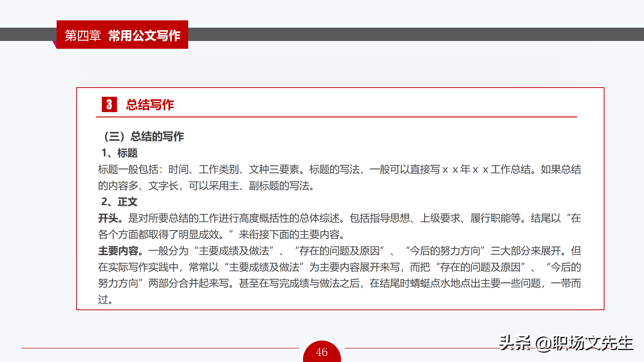Click the bold word 开头。

pyautogui.click(x=110, y=218)
